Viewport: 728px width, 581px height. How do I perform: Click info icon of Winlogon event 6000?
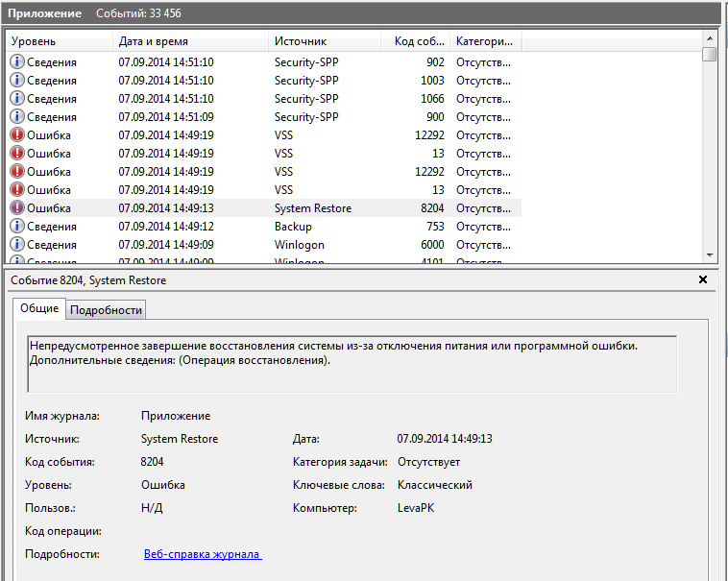[16, 245]
